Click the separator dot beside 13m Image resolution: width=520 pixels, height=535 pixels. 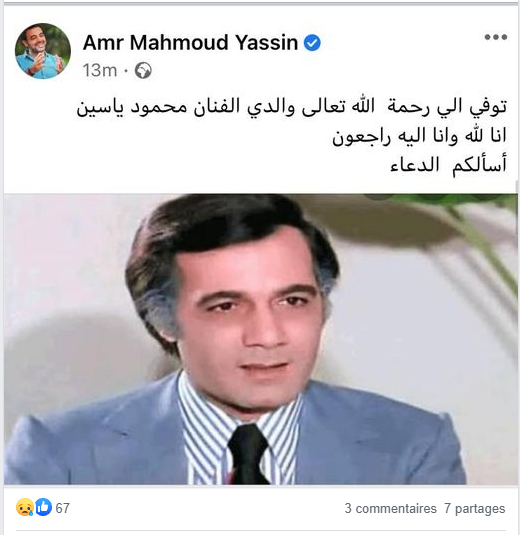tap(126, 71)
